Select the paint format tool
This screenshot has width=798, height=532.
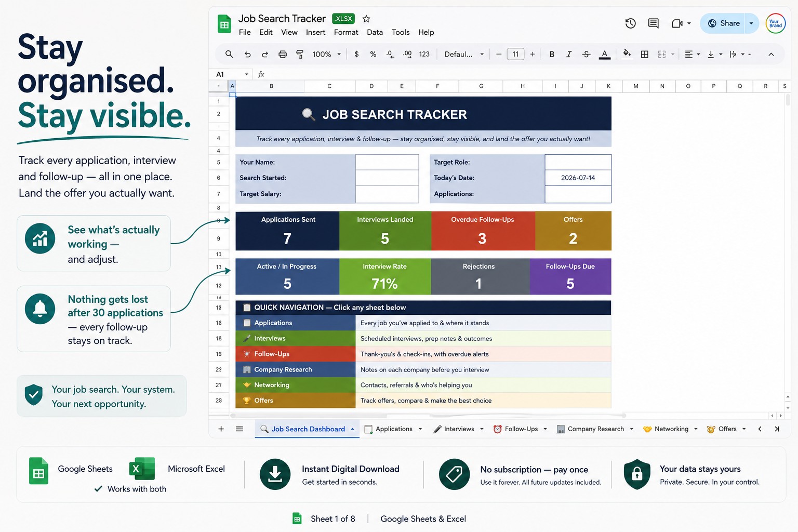(300, 54)
